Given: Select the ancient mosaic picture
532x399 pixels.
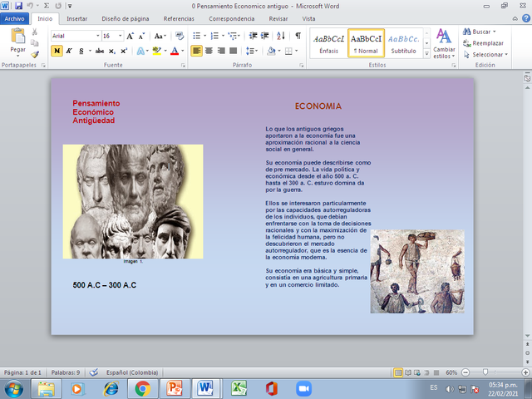Looking at the screenshot, I should [x=417, y=272].
